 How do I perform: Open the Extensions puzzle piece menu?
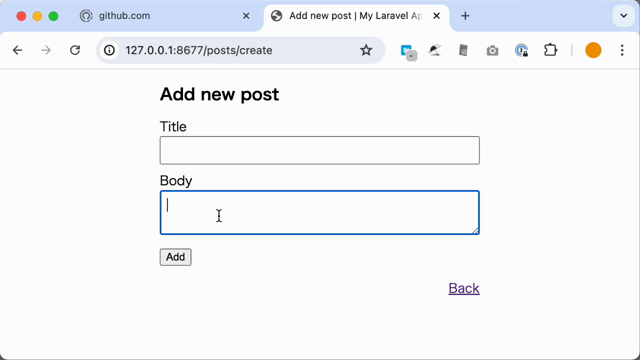coord(551,50)
